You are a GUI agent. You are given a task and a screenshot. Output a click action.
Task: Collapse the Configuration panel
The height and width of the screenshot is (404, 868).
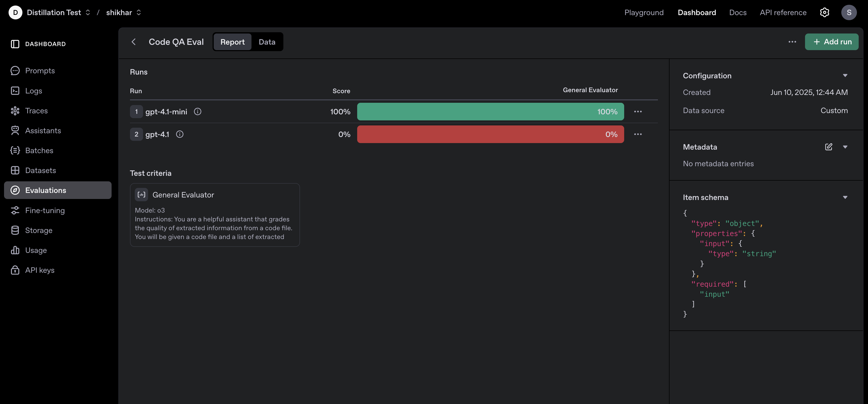tap(845, 76)
